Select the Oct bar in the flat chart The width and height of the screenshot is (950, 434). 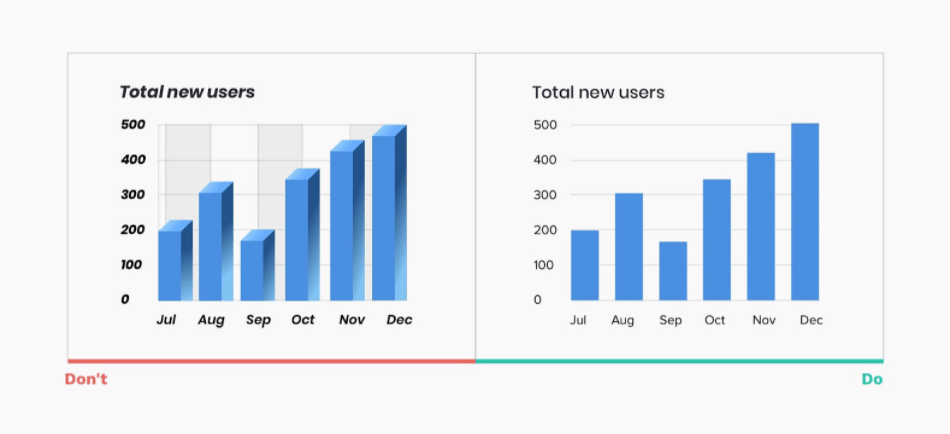(x=717, y=239)
